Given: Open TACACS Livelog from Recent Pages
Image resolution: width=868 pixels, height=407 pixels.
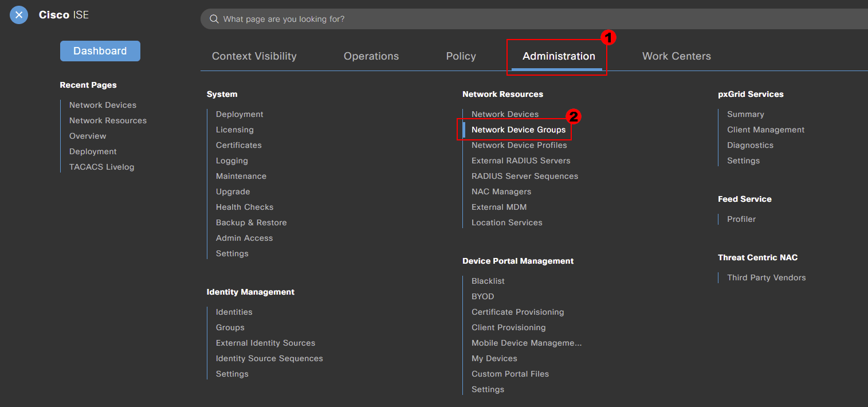Looking at the screenshot, I should click(101, 166).
